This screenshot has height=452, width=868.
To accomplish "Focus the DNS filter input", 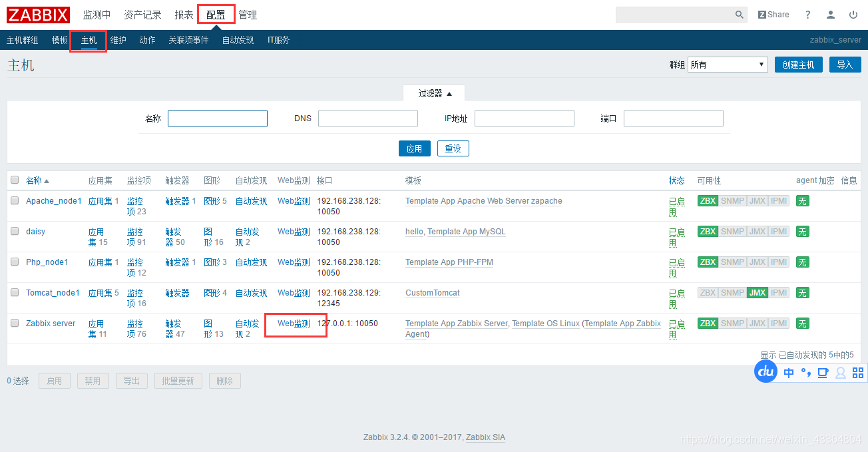I will tap(368, 118).
